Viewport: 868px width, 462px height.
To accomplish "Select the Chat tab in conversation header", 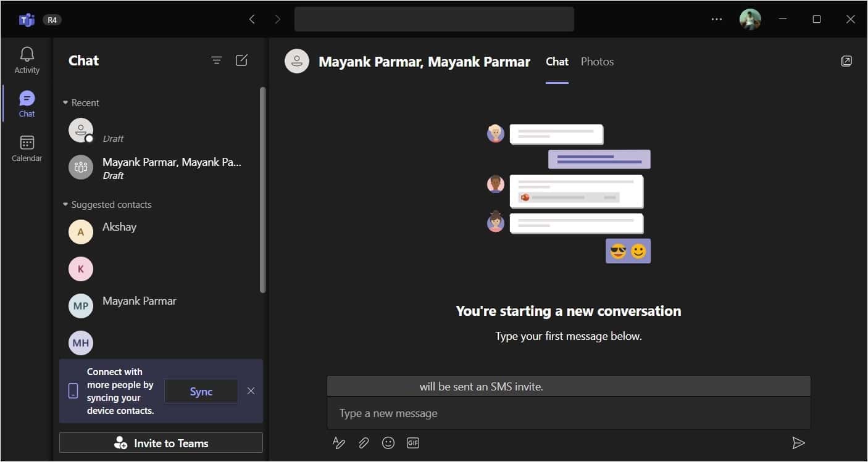I will [x=557, y=62].
